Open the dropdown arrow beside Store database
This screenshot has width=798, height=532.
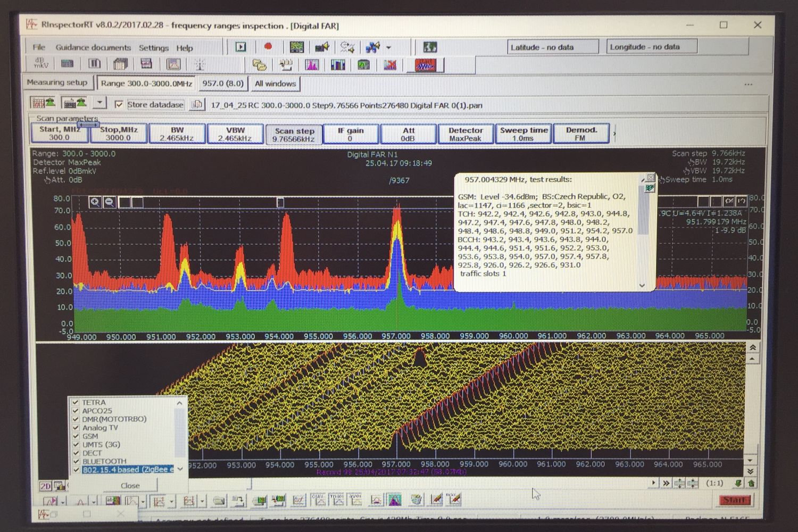click(99, 103)
